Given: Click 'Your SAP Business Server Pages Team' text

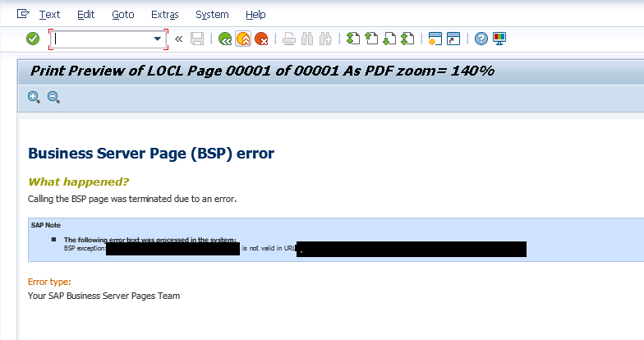Looking at the screenshot, I should point(103,296).
